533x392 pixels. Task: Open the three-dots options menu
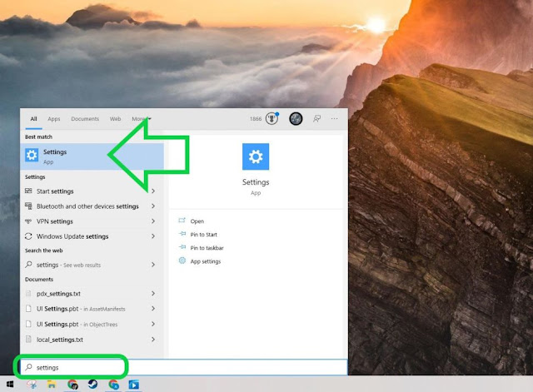(335, 118)
